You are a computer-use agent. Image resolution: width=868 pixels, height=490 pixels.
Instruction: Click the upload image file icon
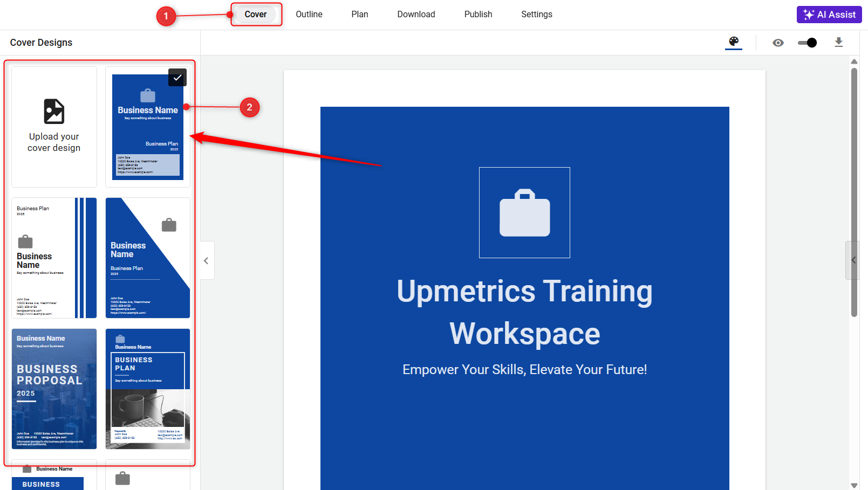click(54, 112)
